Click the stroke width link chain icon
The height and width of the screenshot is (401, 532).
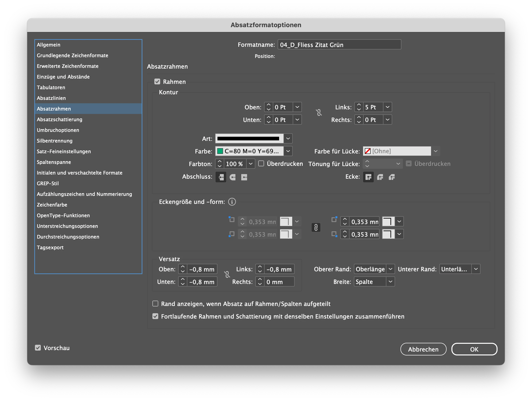[319, 113]
